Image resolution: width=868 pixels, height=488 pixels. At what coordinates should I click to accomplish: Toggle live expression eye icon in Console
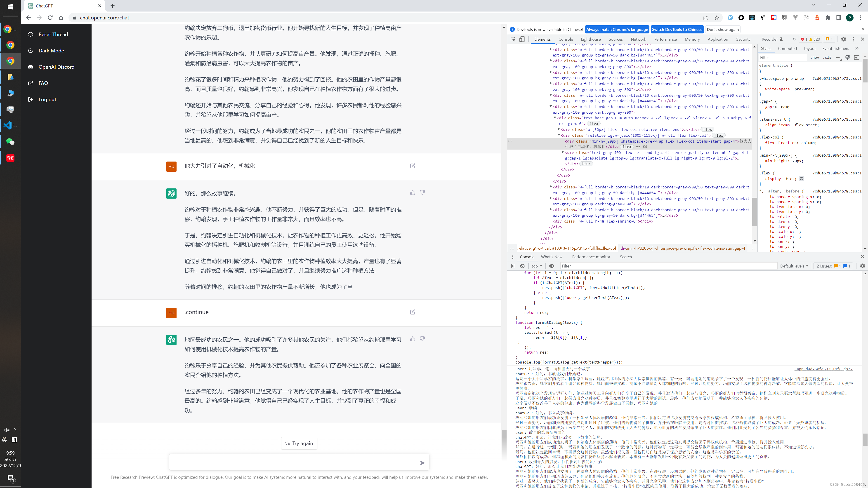pyautogui.click(x=552, y=266)
